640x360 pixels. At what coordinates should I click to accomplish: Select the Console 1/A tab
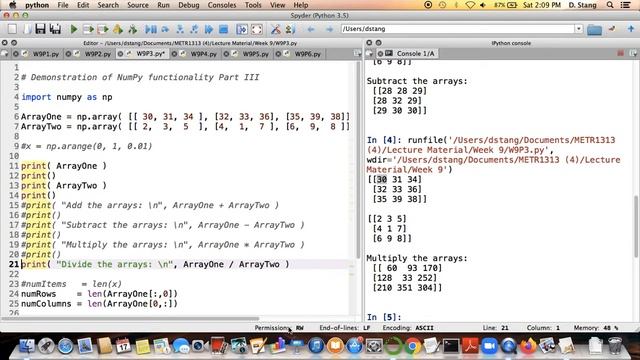coord(416,53)
